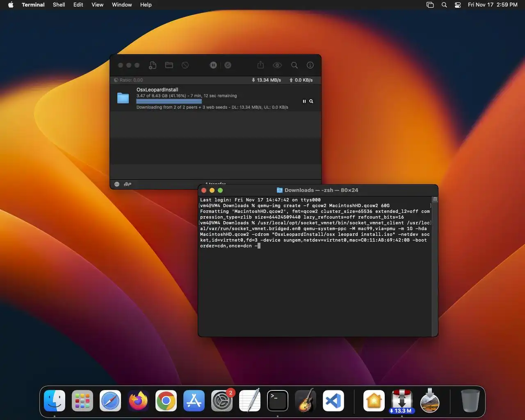Open the Apple menu

tap(11, 5)
